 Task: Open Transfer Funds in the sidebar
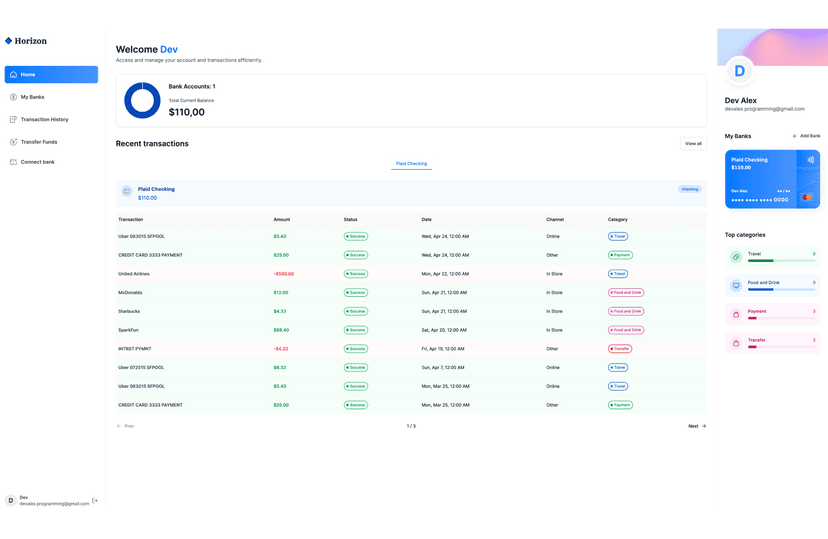[38, 142]
